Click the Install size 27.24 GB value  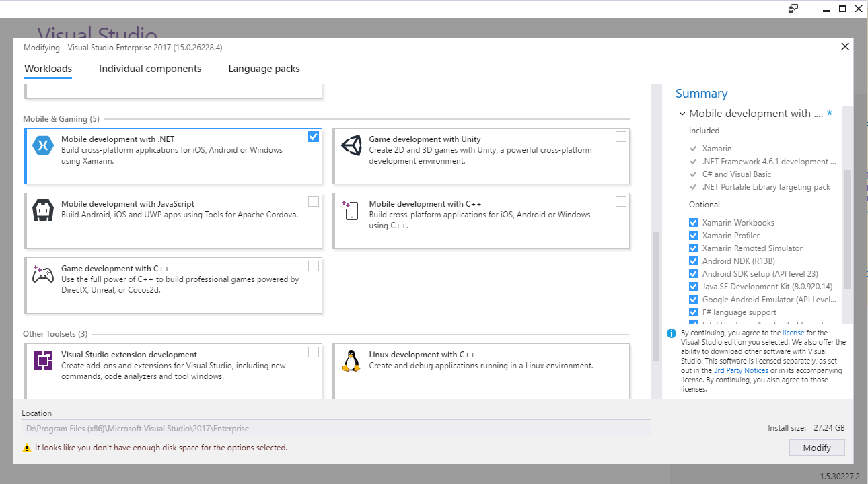click(x=829, y=428)
